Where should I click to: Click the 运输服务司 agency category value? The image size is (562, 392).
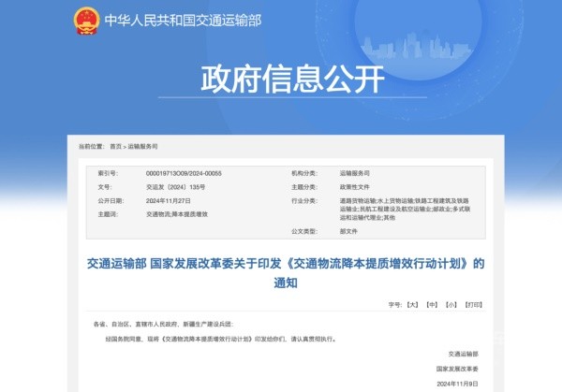click(x=354, y=174)
